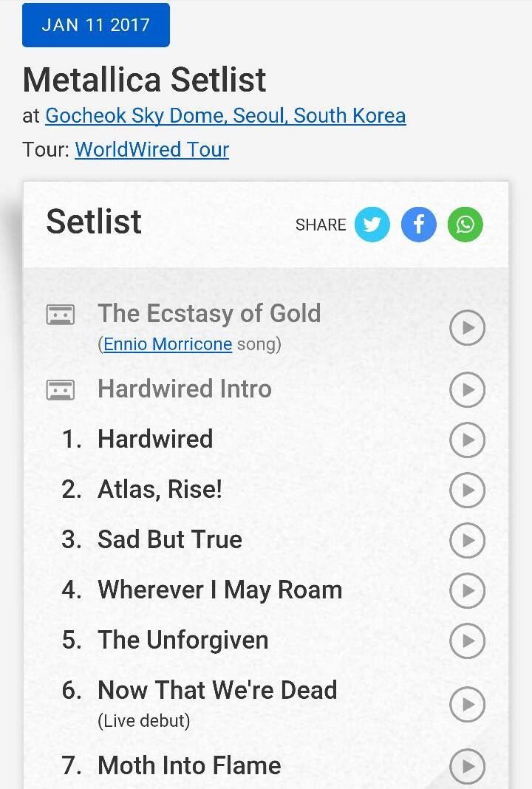Tap the tape icon beside Ecstasy of Gold

(x=61, y=315)
